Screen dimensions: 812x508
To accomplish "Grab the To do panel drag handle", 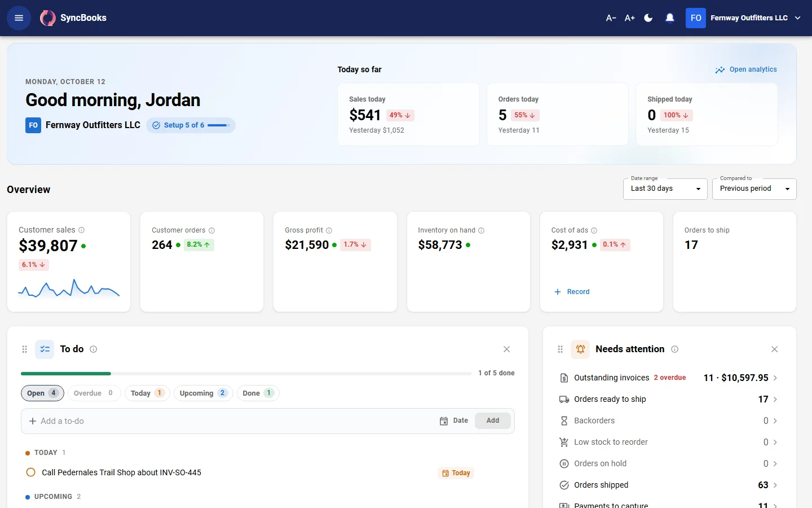I will [24, 349].
